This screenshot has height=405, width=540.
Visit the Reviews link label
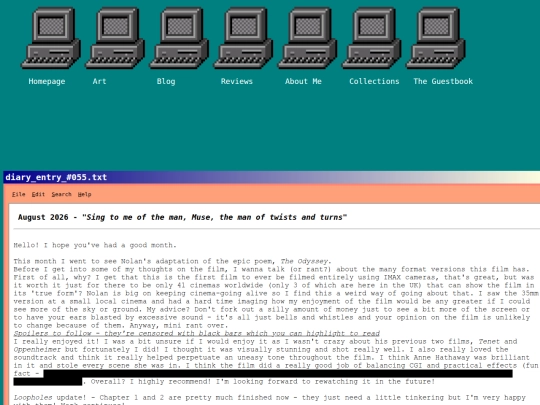[237, 82]
